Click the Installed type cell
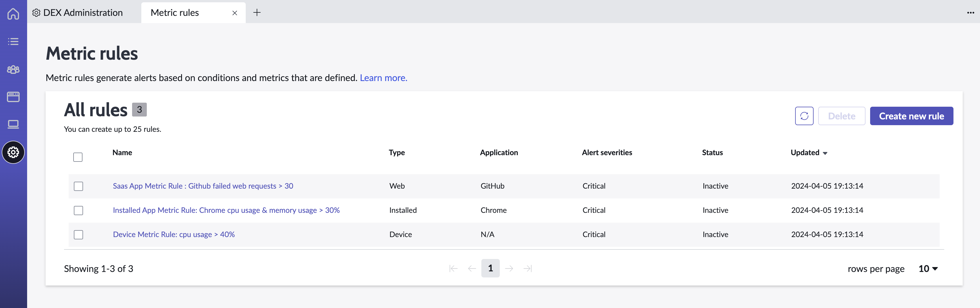 point(403,210)
